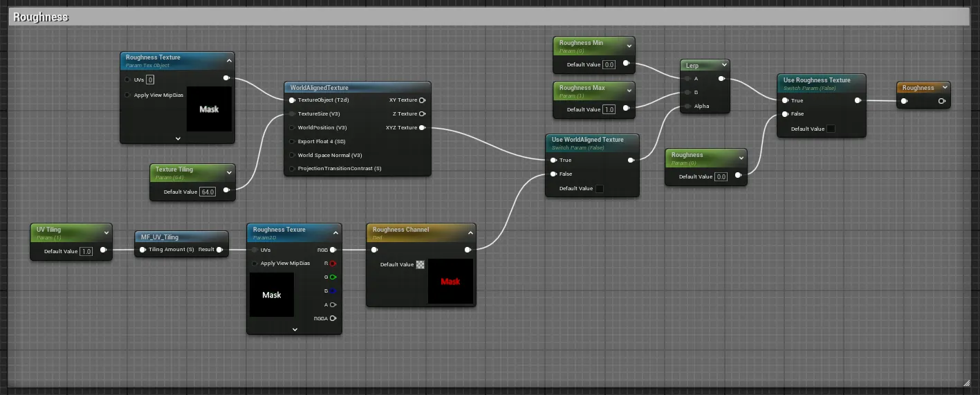This screenshot has width=980, height=395.
Task: Click the Texture Tiling node title
Action: click(x=174, y=169)
